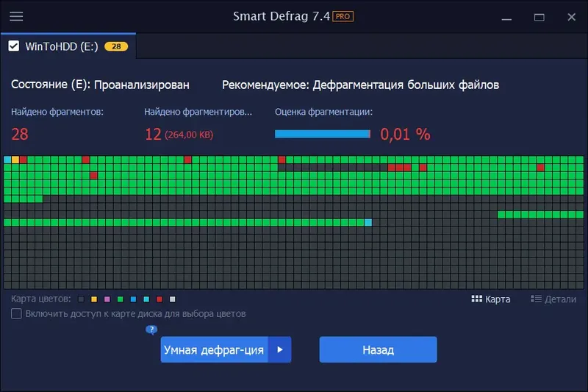Maximize the Smart Defrag window

tap(539, 17)
